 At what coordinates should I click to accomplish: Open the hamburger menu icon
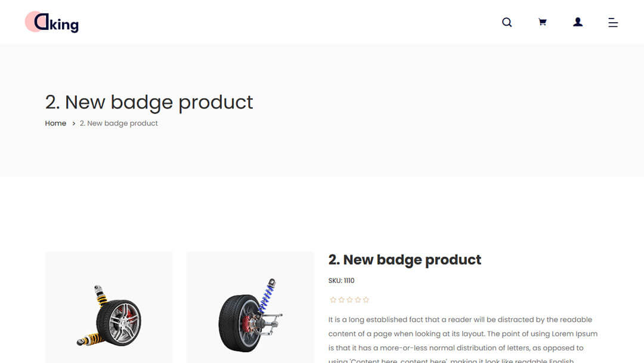[613, 23]
